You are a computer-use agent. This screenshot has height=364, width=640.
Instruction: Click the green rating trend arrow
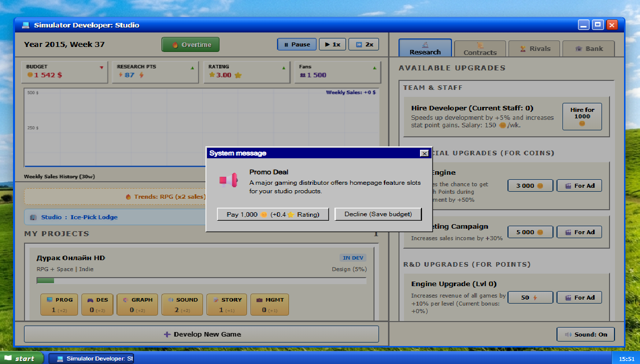(x=283, y=67)
